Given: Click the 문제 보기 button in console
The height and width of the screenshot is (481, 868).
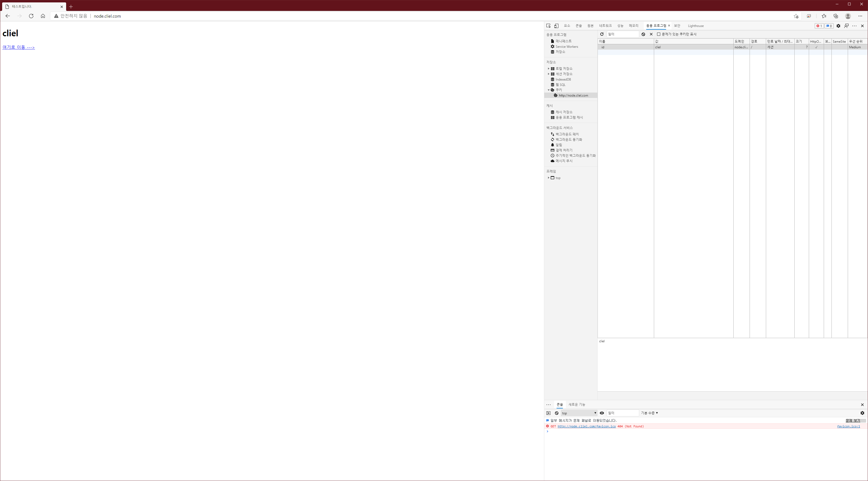Looking at the screenshot, I should click(x=853, y=420).
